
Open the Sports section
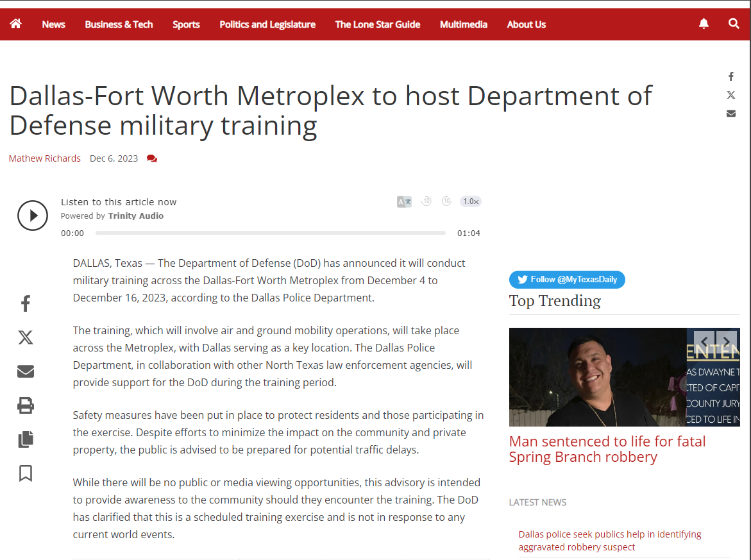click(x=187, y=24)
